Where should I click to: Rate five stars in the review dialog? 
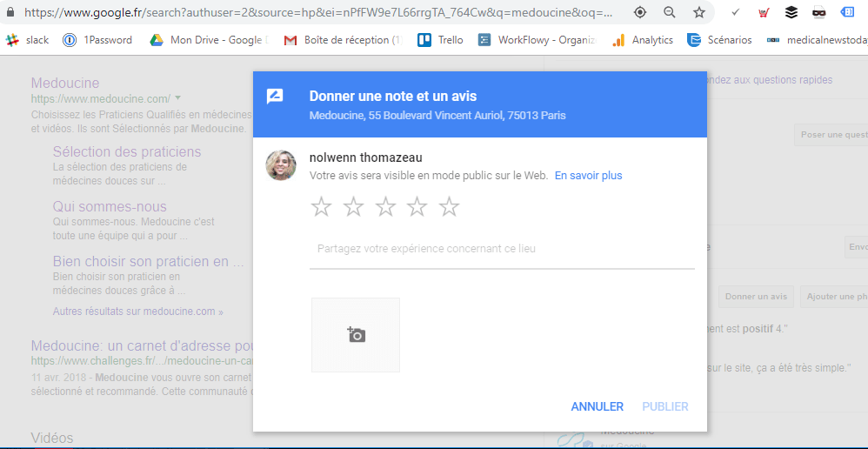(449, 207)
